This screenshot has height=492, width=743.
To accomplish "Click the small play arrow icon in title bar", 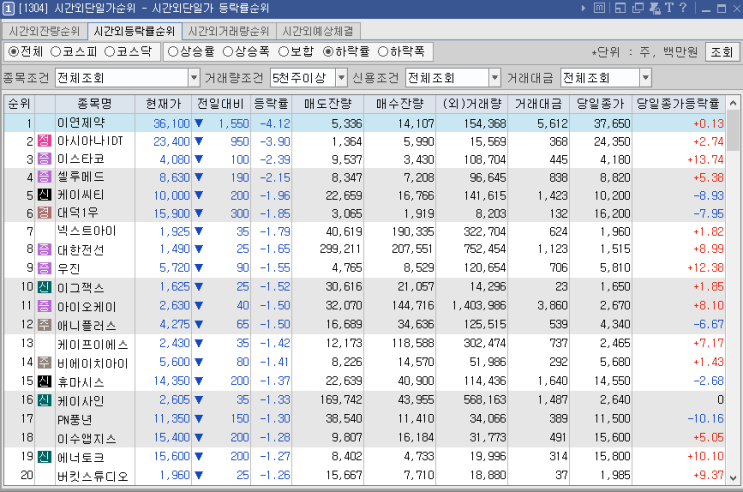I will pyautogui.click(x=583, y=8).
